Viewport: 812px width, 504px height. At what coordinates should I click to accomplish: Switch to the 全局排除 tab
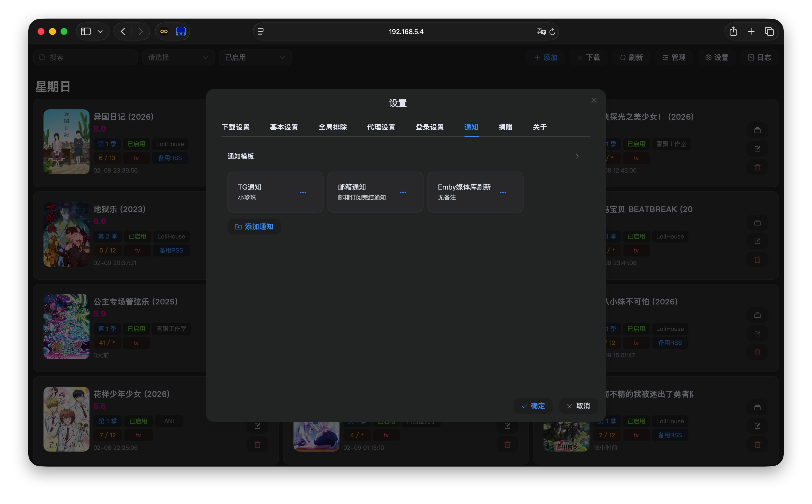pos(332,127)
